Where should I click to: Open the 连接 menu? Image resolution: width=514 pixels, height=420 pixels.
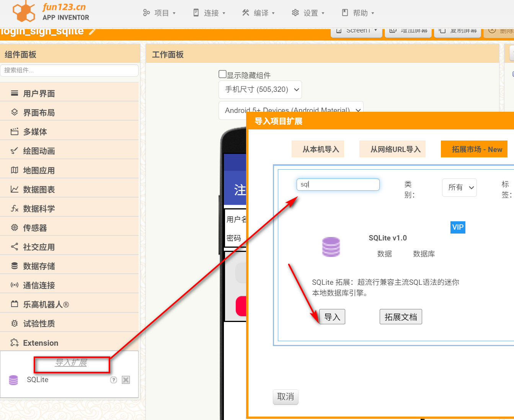209,13
